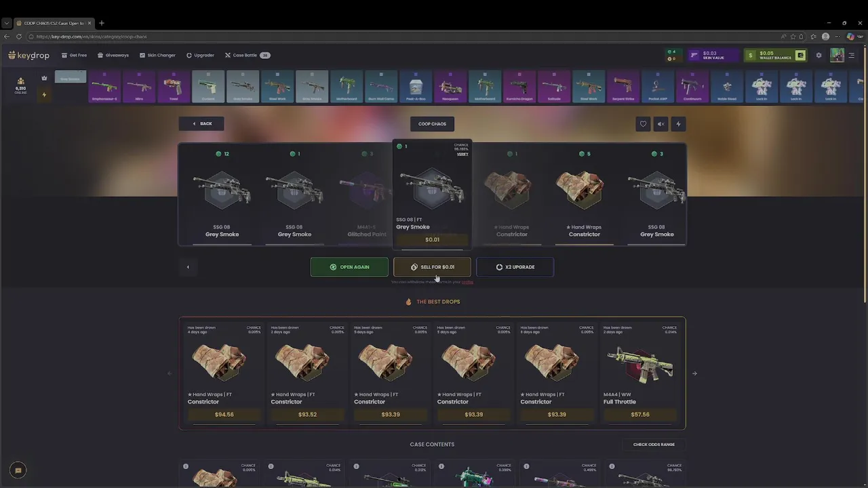Viewport: 868px width, 488px height.
Task: Open the Pocket AWP drop thumbnail
Action: coord(658,87)
